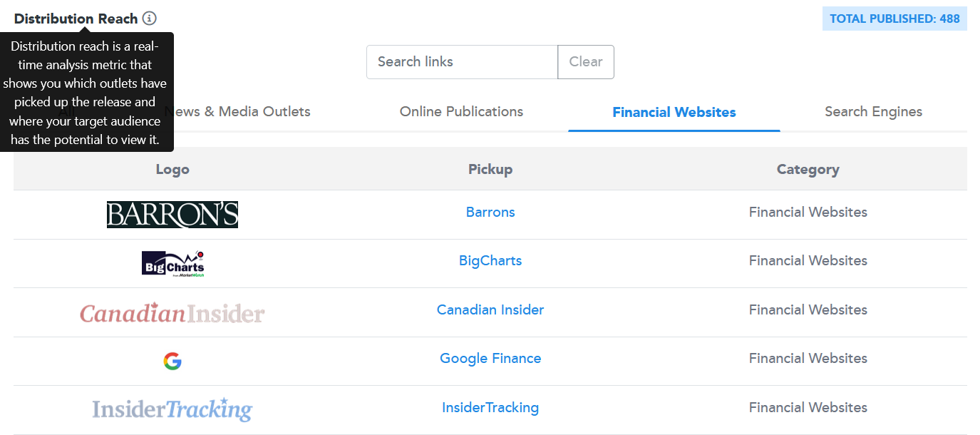Click the Google logo icon

(x=172, y=362)
